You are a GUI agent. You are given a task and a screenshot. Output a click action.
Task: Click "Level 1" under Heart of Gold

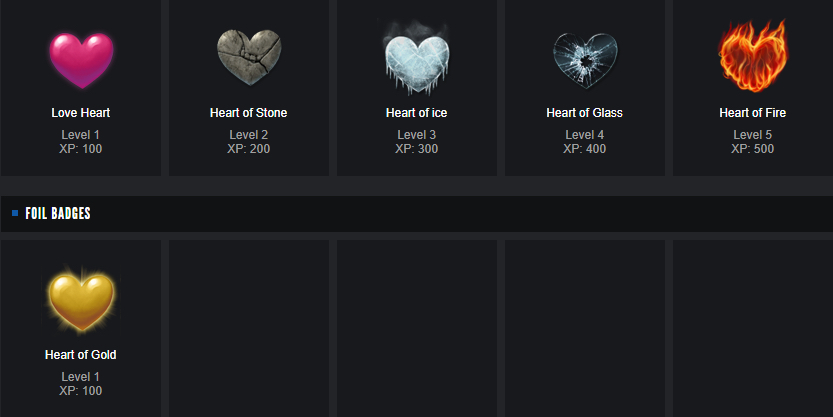[x=81, y=377]
